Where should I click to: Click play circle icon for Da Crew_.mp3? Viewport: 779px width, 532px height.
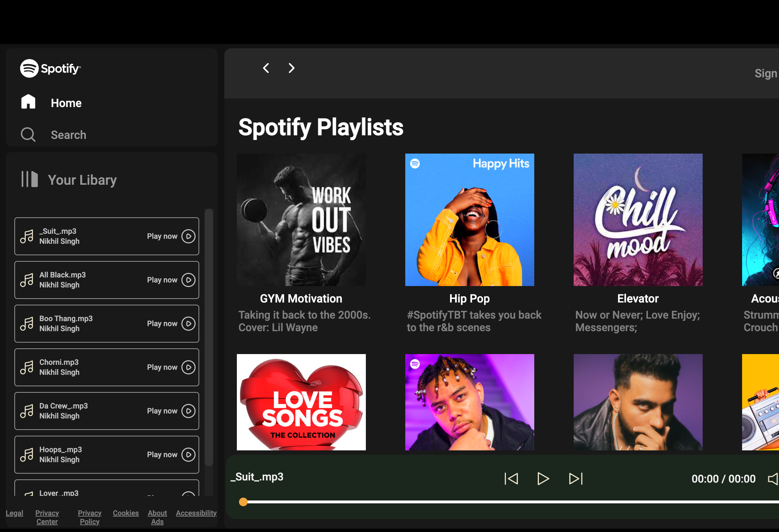click(x=188, y=411)
